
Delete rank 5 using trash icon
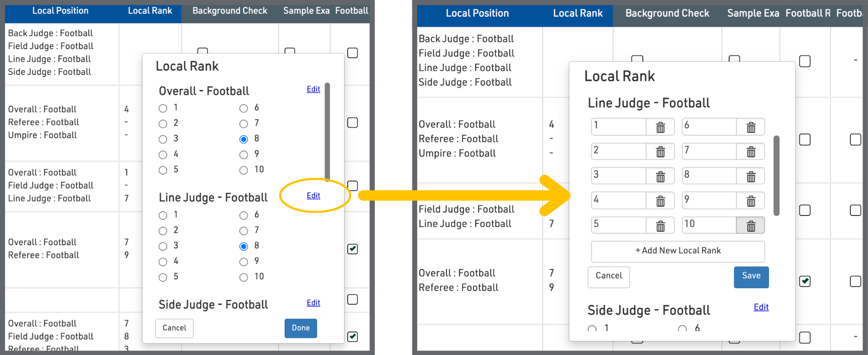660,226
